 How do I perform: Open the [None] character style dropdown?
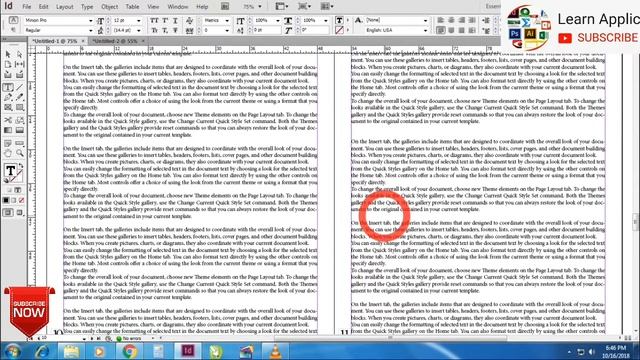coord(425,20)
